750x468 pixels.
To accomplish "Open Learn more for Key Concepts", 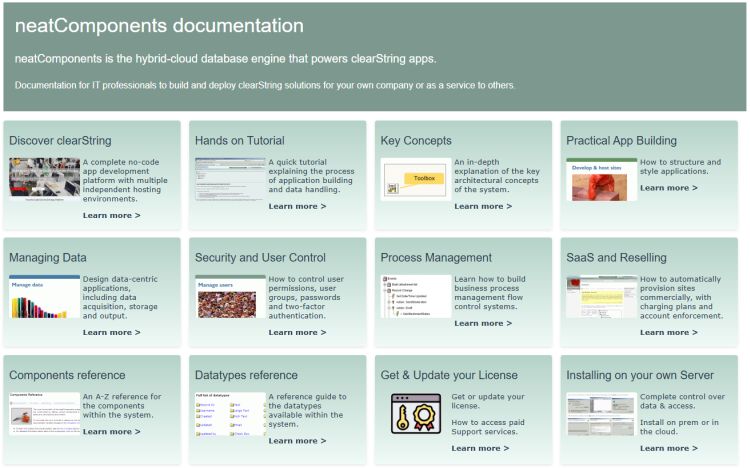I will point(483,206).
